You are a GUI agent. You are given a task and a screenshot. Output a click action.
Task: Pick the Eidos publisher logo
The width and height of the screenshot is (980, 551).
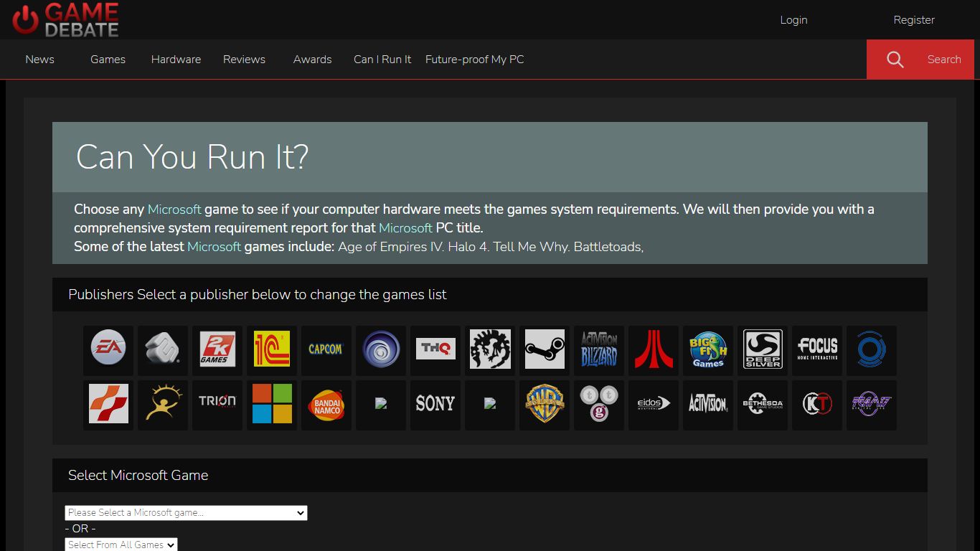pos(654,404)
